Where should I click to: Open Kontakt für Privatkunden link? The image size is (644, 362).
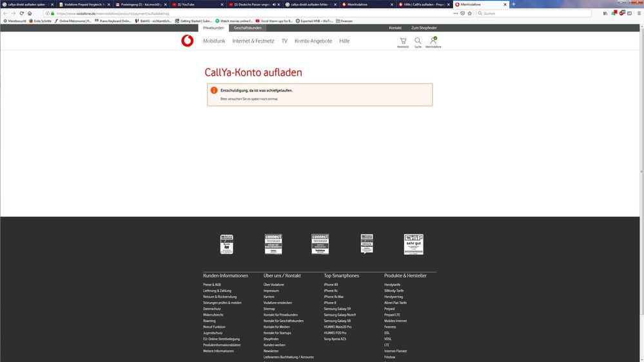(x=280, y=315)
